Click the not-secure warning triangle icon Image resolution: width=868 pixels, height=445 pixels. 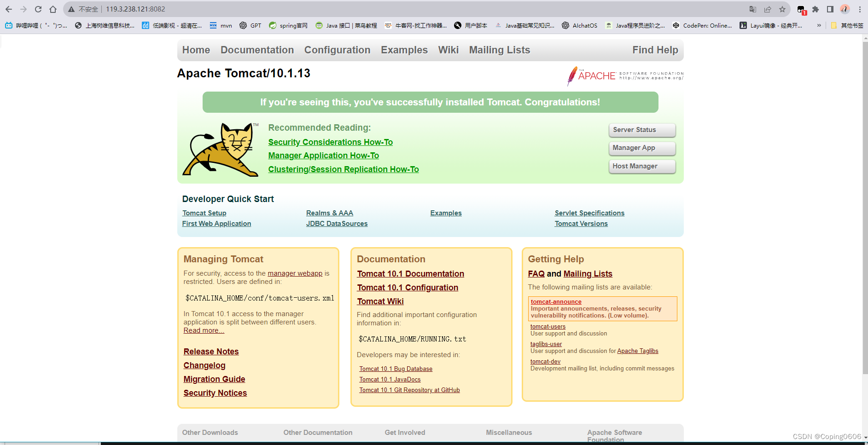(x=71, y=9)
